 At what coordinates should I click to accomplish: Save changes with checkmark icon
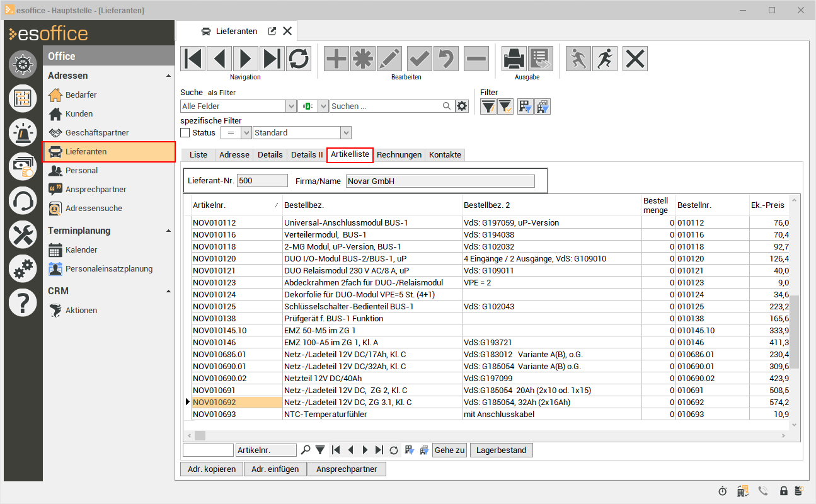420,59
